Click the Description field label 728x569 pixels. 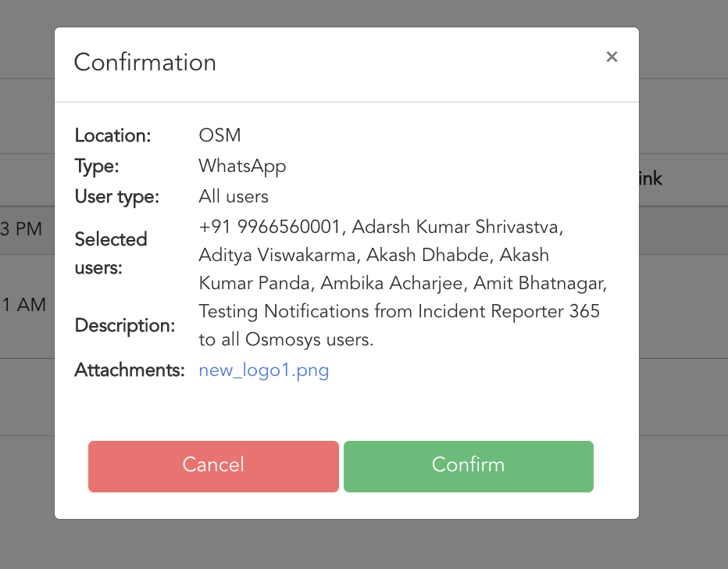pos(124,325)
